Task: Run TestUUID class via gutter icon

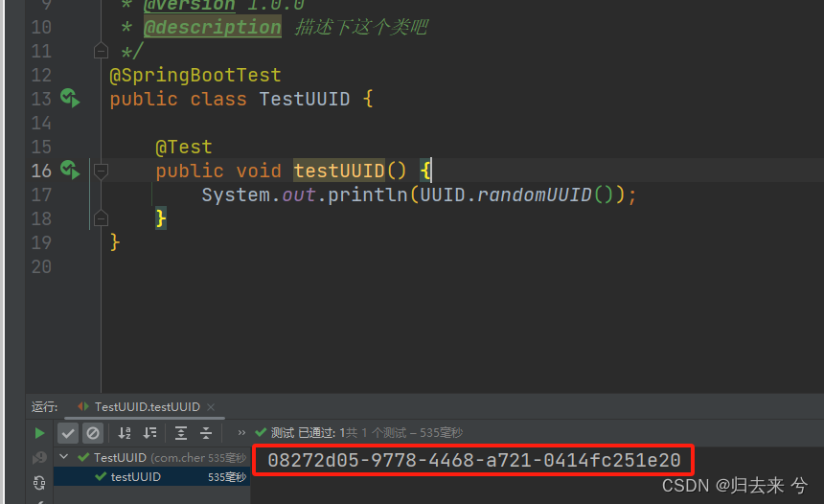Action: [70, 99]
